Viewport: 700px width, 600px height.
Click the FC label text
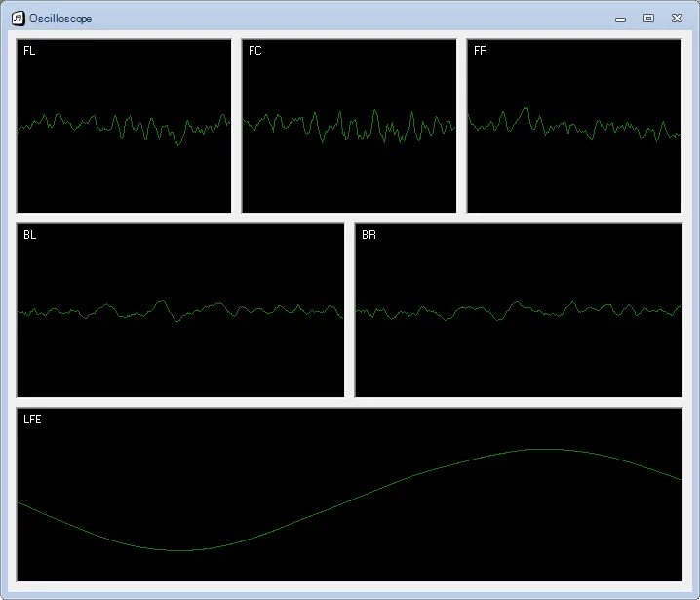254,51
